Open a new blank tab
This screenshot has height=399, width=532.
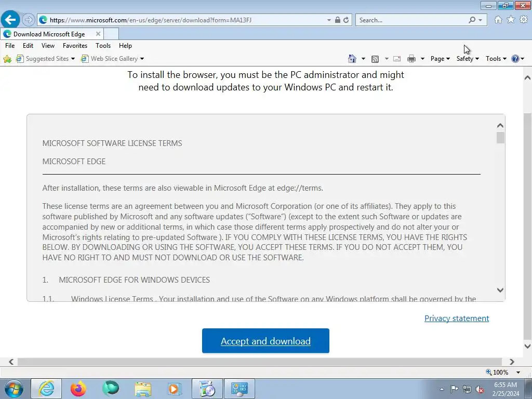[111, 34]
